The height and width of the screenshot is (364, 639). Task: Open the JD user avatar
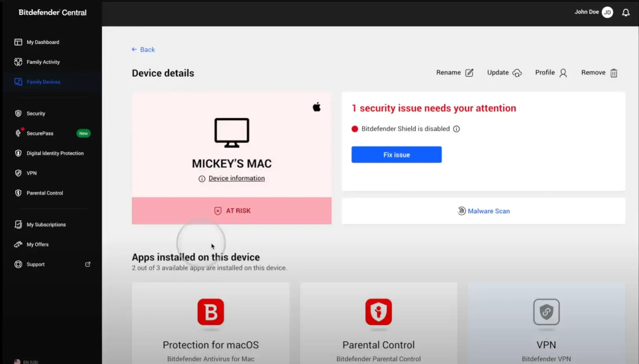(x=607, y=12)
